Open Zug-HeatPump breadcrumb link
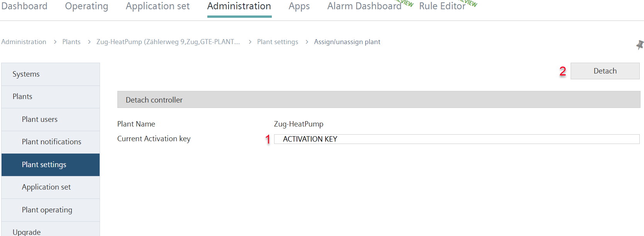The width and height of the screenshot is (644, 236). [x=168, y=42]
